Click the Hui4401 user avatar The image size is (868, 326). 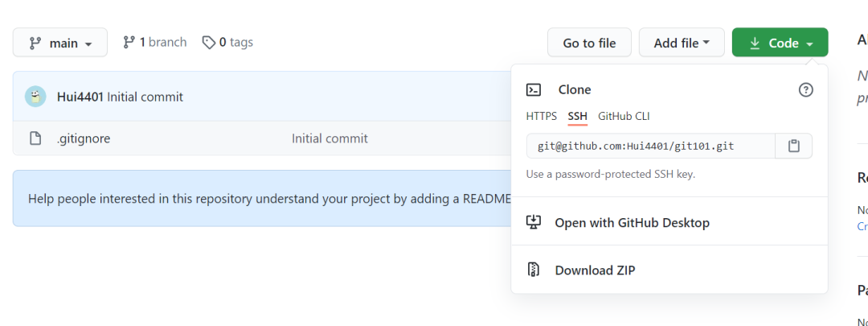click(x=35, y=97)
